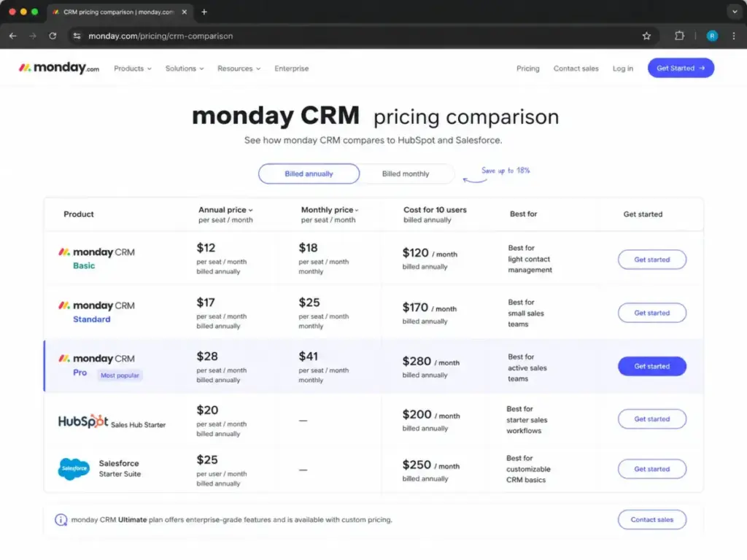This screenshot has height=560, width=747.
Task: Click the Most popular badge
Action: pos(120,376)
